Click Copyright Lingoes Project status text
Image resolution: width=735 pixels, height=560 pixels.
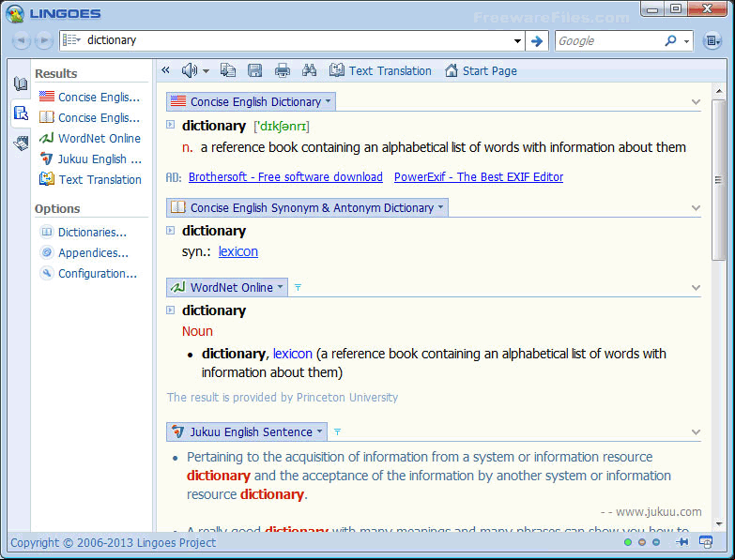(x=113, y=543)
